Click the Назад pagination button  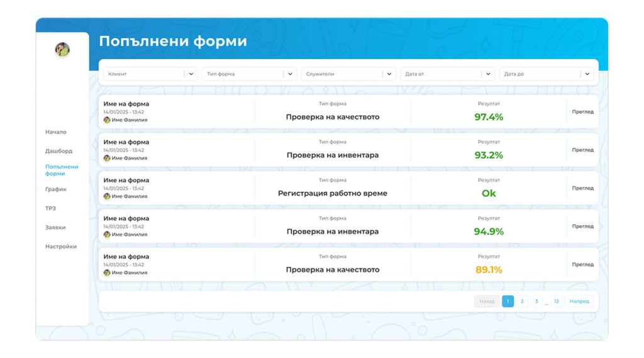(x=487, y=301)
